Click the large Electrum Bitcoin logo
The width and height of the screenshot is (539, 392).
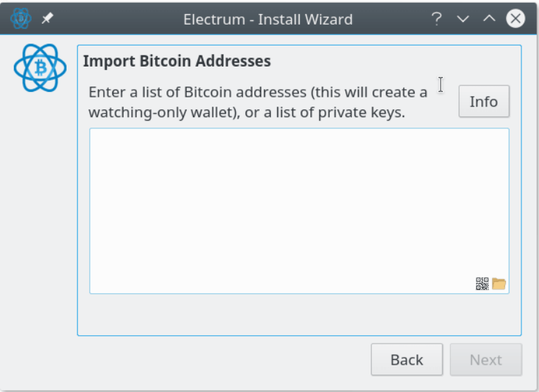pyautogui.click(x=40, y=68)
